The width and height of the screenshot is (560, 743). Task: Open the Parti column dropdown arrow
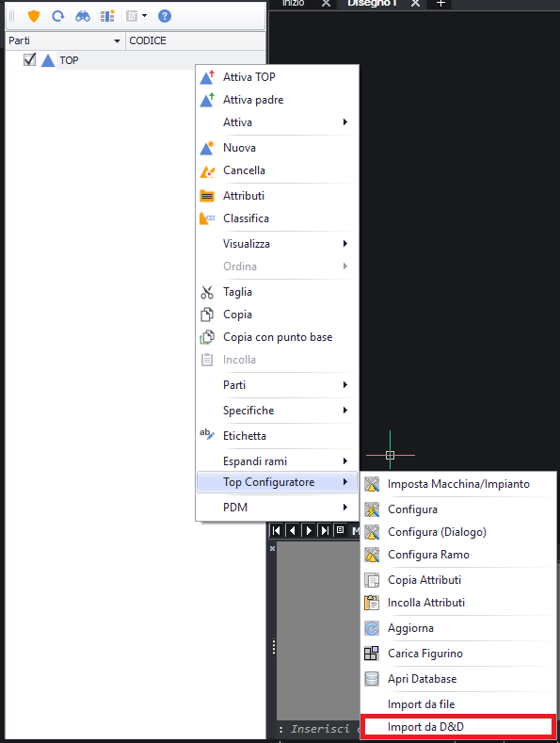tap(117, 40)
